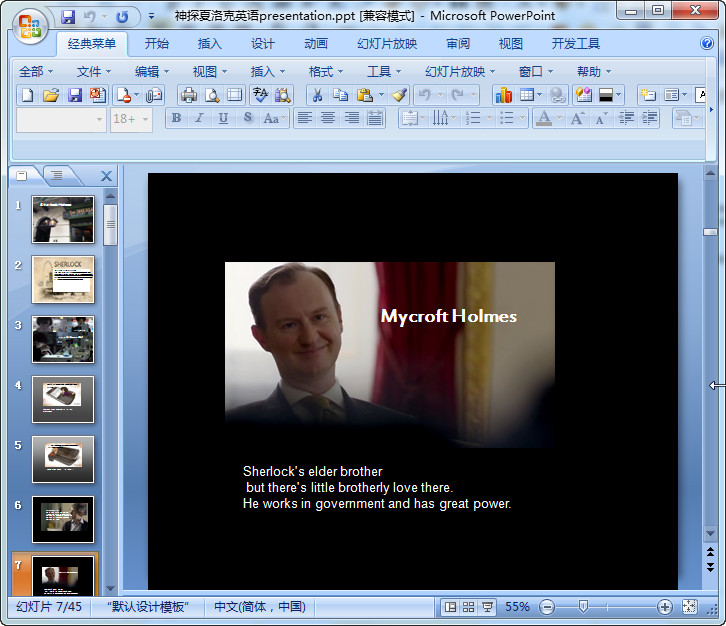Click the Decrease Font Size icon
This screenshot has width=726, height=626.
tap(601, 119)
